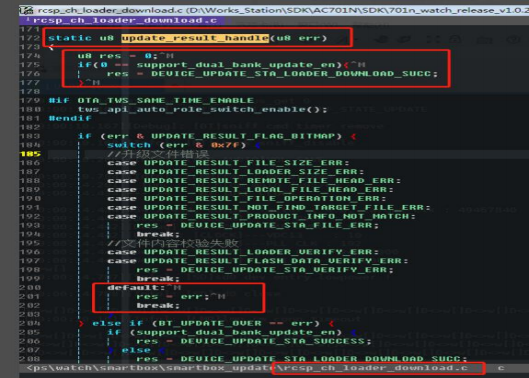Click line number 200 in the gutter
529x378 pixels.
click(30, 288)
